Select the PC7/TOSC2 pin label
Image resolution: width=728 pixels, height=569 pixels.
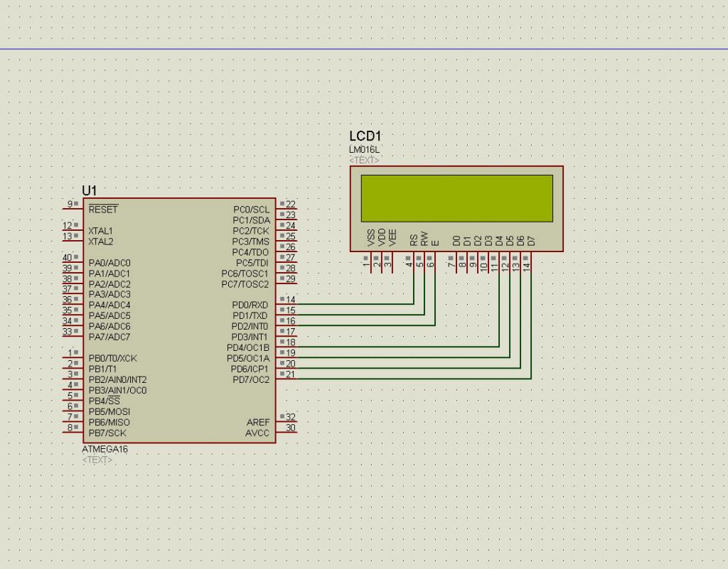[245, 284]
